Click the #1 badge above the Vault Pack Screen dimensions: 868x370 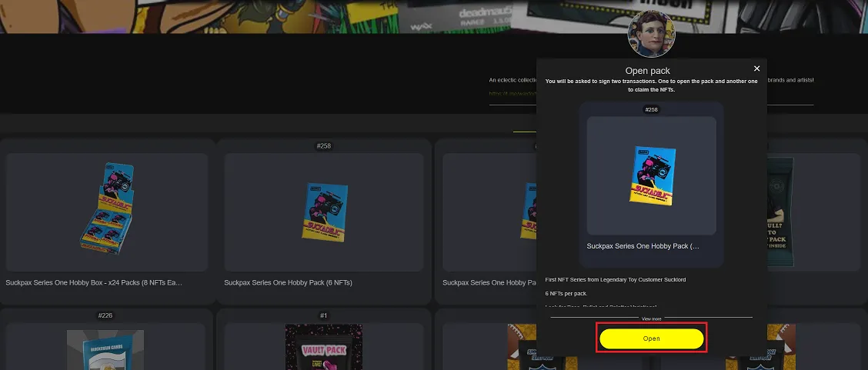[x=323, y=316]
